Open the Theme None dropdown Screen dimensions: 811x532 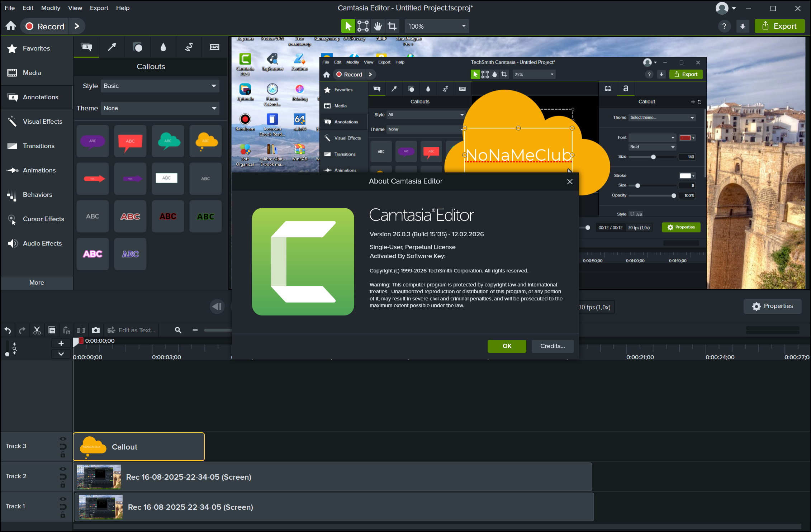(160, 108)
